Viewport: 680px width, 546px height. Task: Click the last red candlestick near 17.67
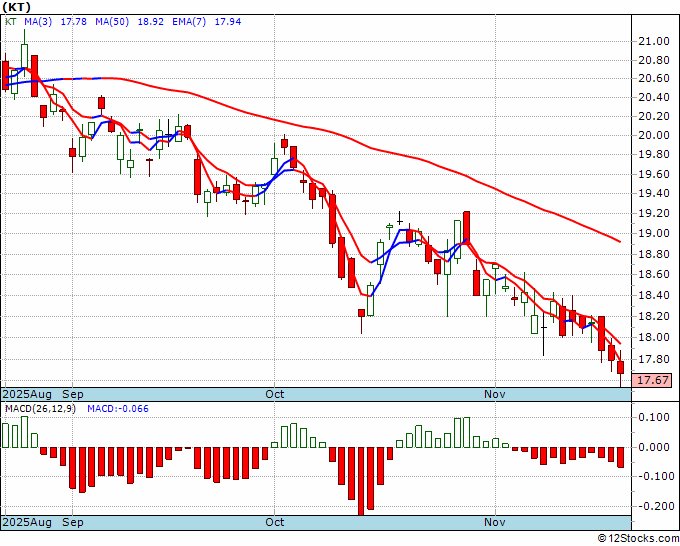click(621, 367)
